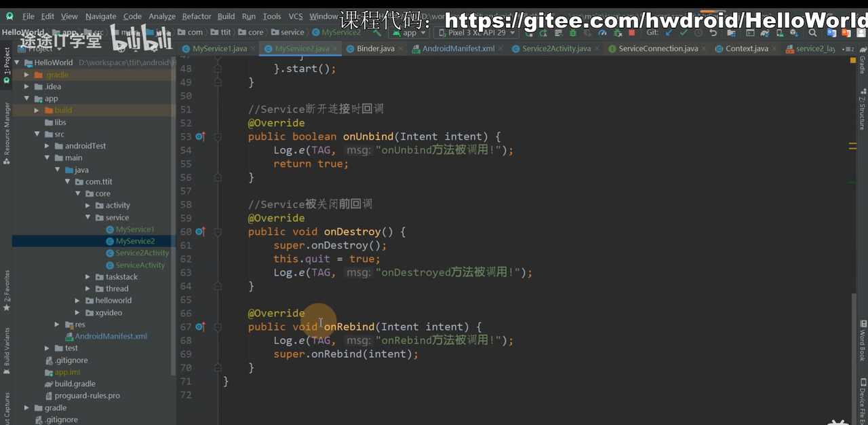Switch to the Service2Activity.java tab

[x=556, y=49]
